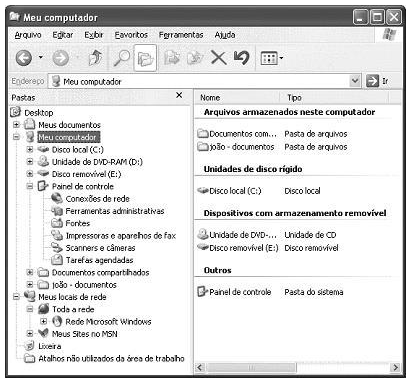Viewport: 411px width, 383px height.
Task: Select the Fontes folder icon
Action: pyautogui.click(x=57, y=223)
